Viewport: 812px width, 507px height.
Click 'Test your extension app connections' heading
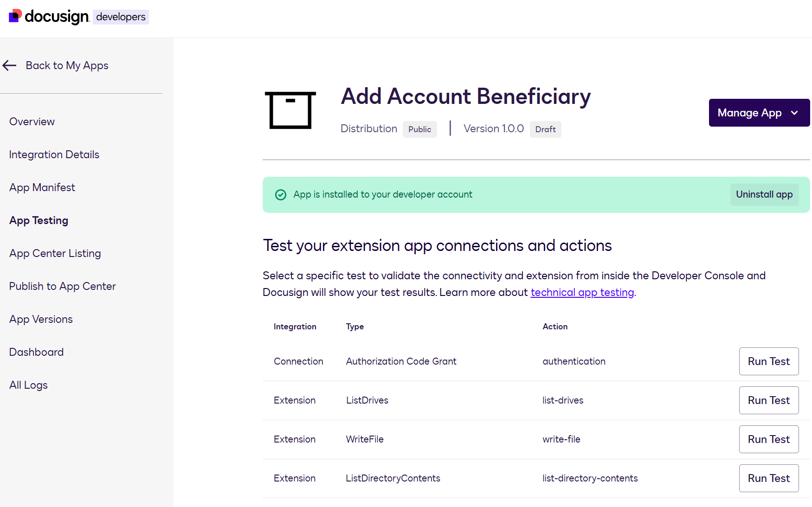coord(437,245)
